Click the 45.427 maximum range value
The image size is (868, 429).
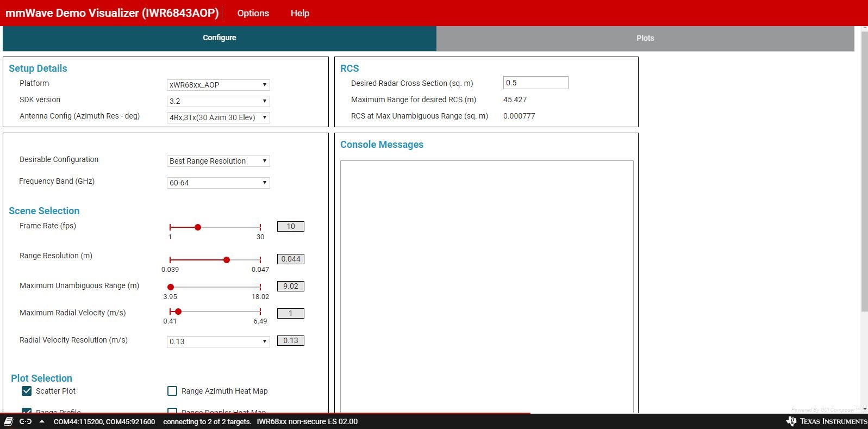point(515,100)
